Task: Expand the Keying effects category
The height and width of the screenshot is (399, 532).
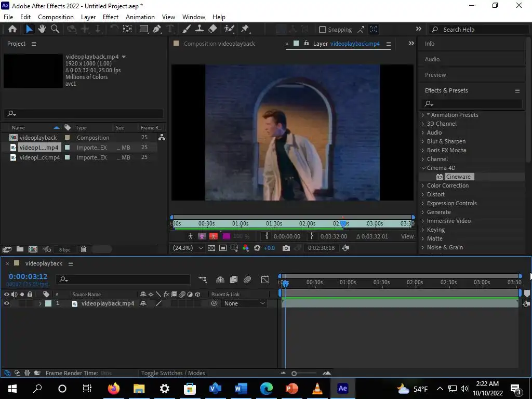Action: coord(422,229)
